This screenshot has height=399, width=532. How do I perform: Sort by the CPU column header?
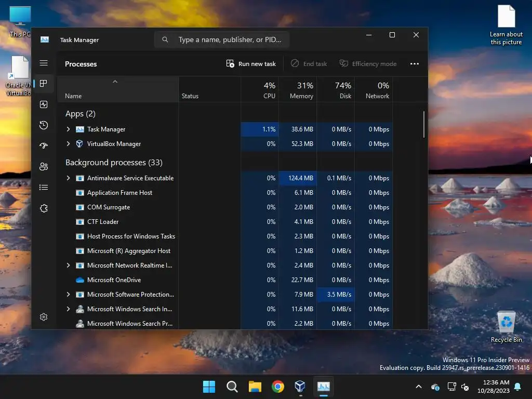click(x=260, y=90)
